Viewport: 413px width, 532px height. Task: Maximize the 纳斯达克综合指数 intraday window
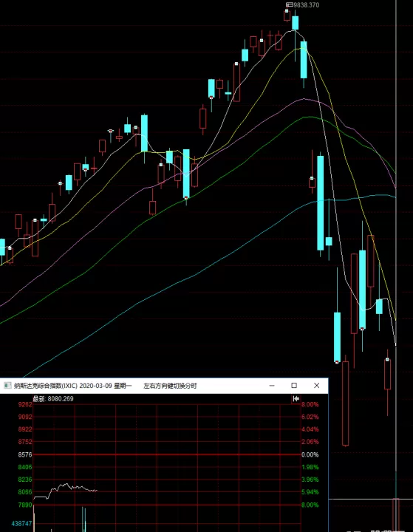[294, 386]
